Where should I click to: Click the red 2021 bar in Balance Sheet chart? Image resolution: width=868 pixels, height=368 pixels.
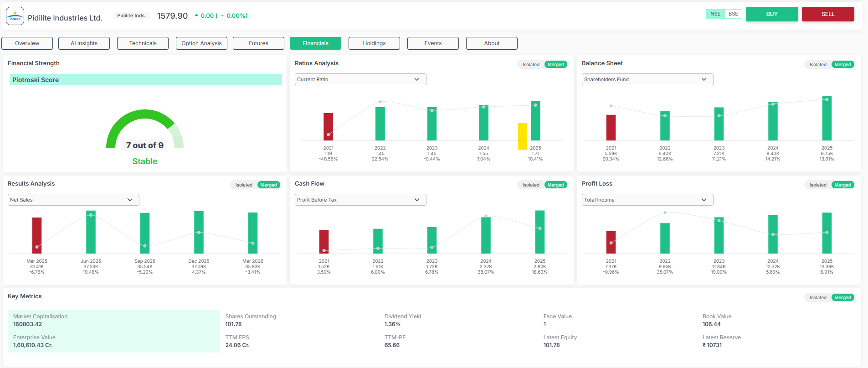[x=611, y=127]
